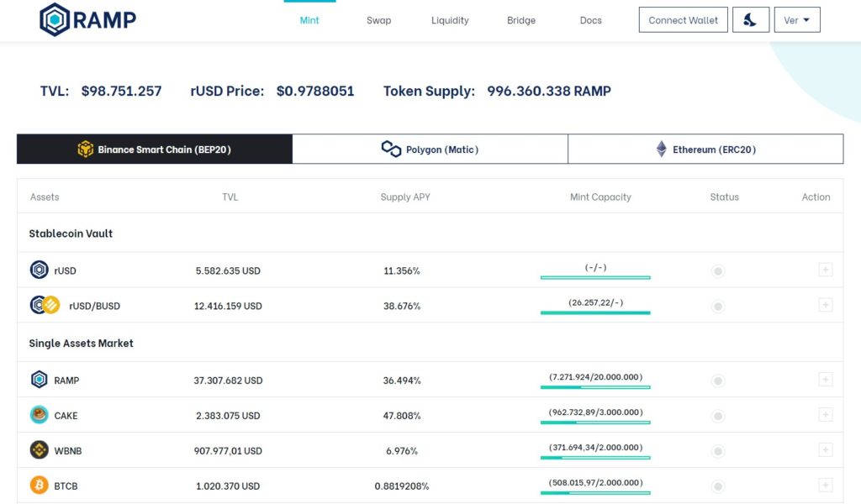The image size is (861, 504).
Task: Click the RAMP logo in header
Action: (87, 20)
